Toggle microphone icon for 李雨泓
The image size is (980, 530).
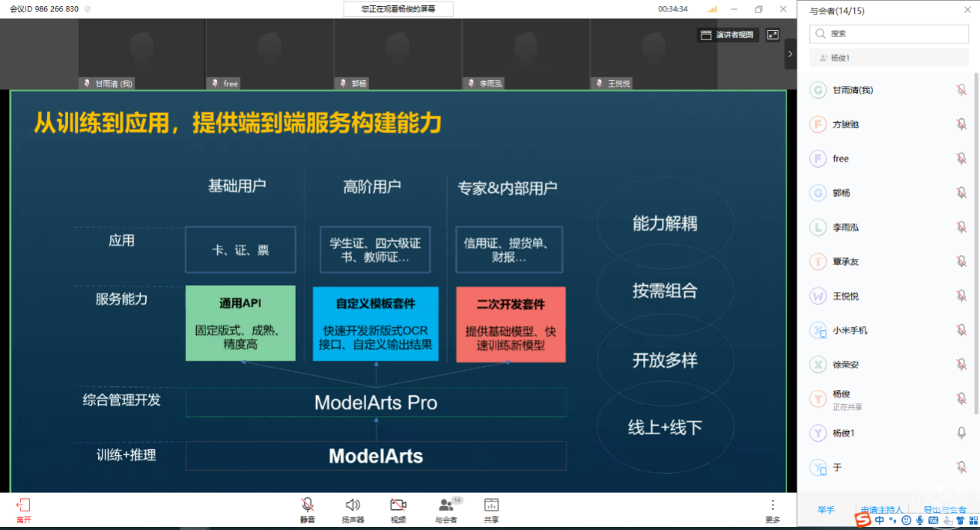tap(961, 227)
